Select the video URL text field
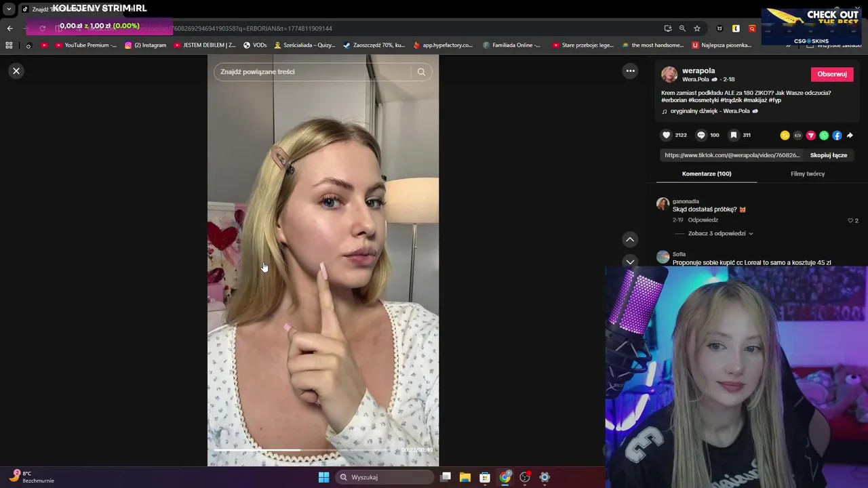Image resolution: width=868 pixels, height=488 pixels. (x=732, y=155)
